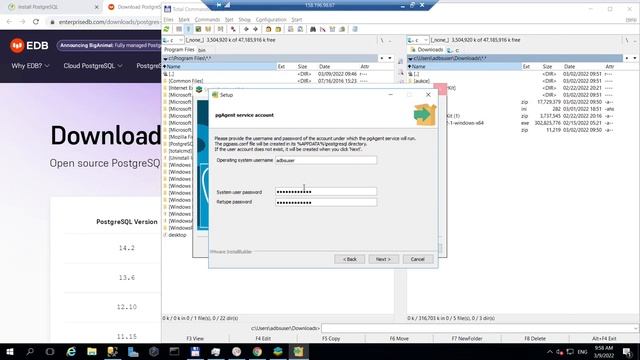
Task: Click the taskbar search magnifier icon
Action: [x=30, y=351]
